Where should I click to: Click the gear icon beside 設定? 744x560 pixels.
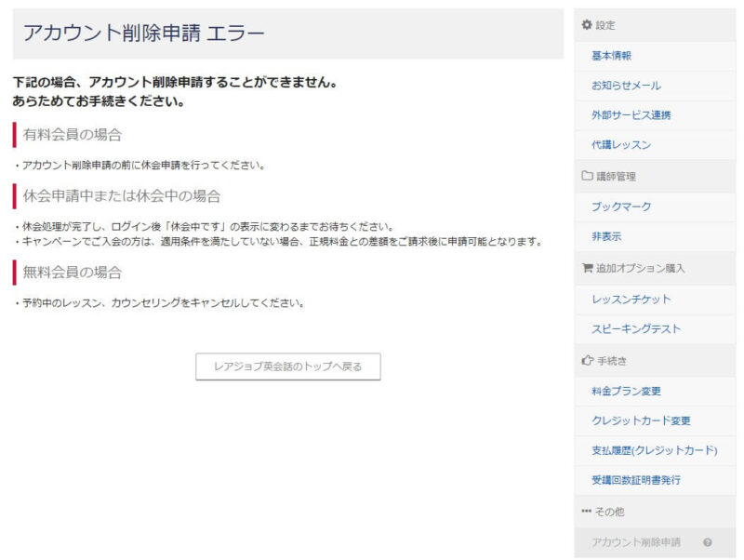587,25
